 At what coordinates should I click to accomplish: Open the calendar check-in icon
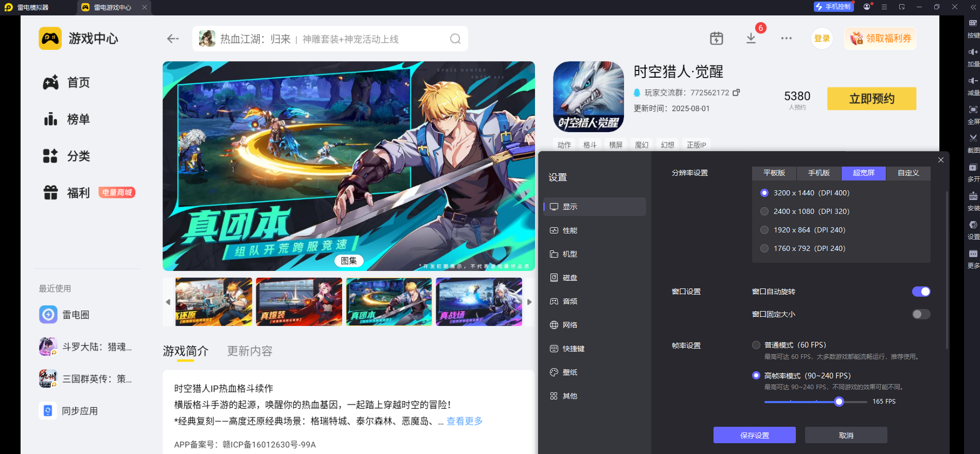(717, 39)
